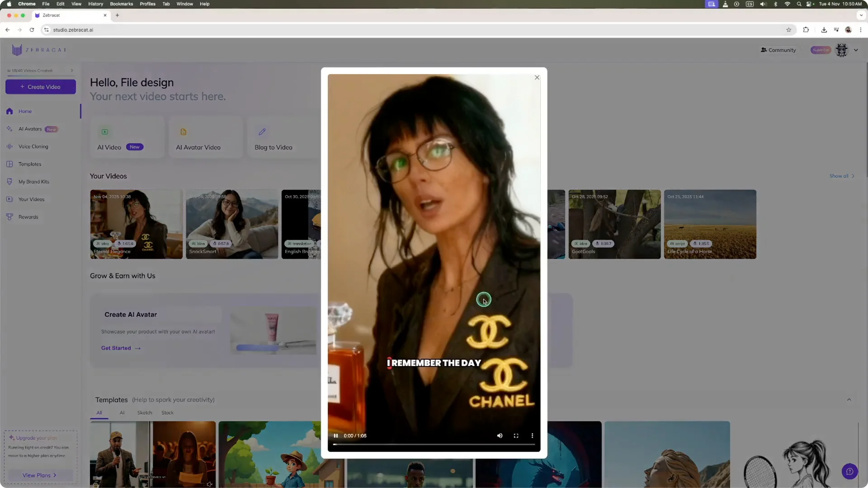This screenshot has width=868, height=488.
Task: Click the Create Video button
Action: [41, 87]
